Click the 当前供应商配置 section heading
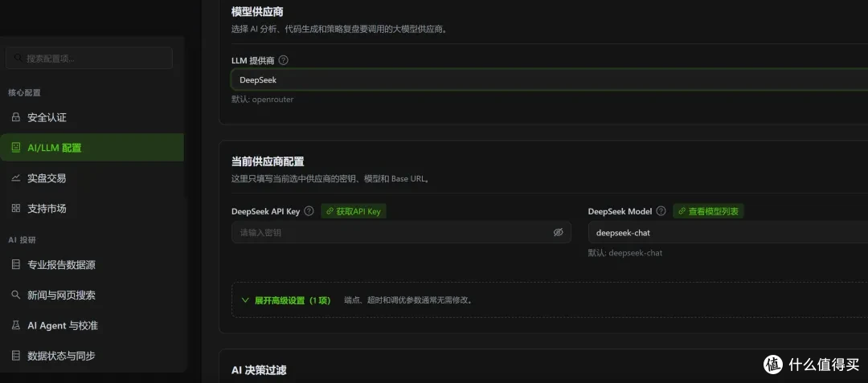This screenshot has width=868, height=383. tap(268, 161)
